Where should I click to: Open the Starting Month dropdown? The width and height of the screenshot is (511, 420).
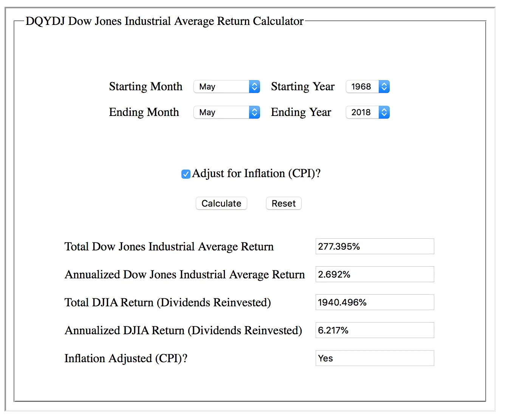click(227, 86)
